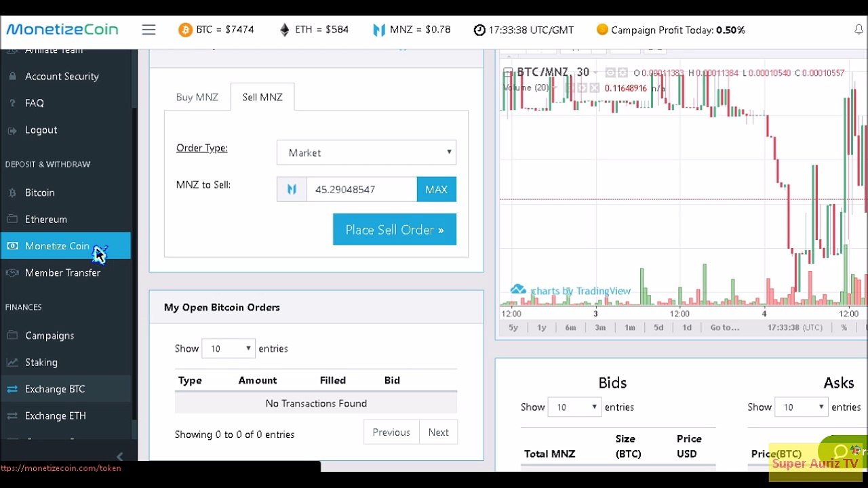The image size is (868, 488).
Task: Select the Sell MNZ tab
Action: coord(262,97)
